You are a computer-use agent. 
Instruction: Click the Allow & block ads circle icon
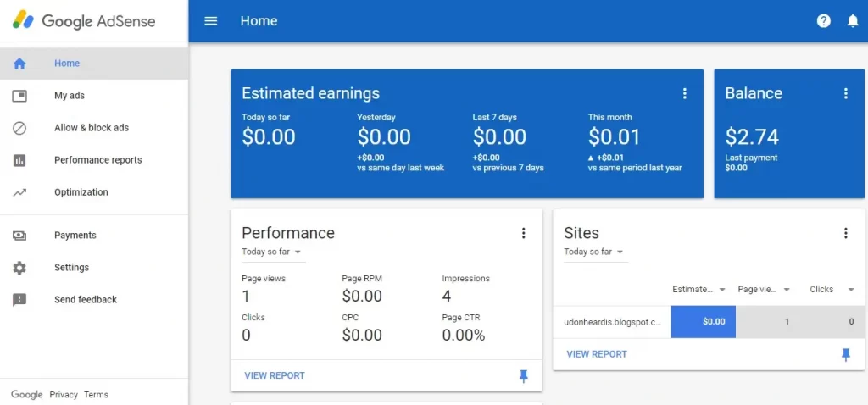(x=19, y=128)
